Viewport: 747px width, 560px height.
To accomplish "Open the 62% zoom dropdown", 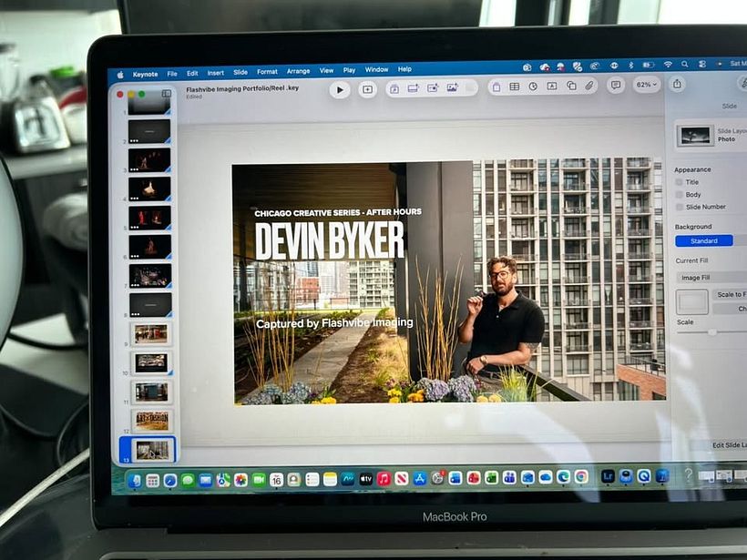I will (647, 85).
